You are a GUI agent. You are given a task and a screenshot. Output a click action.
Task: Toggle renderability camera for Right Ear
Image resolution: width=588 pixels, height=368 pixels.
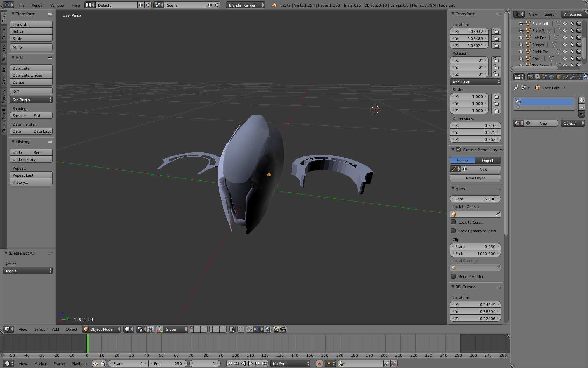579,52
